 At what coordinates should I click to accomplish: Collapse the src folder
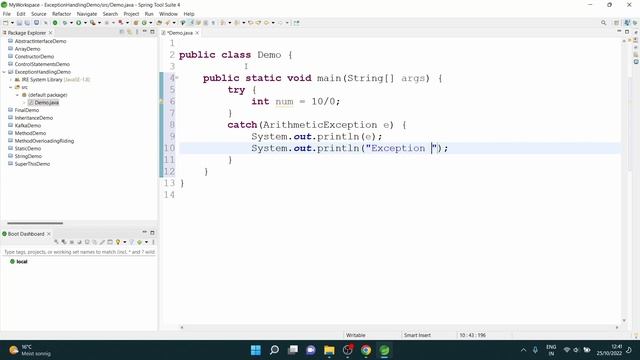tap(11, 87)
